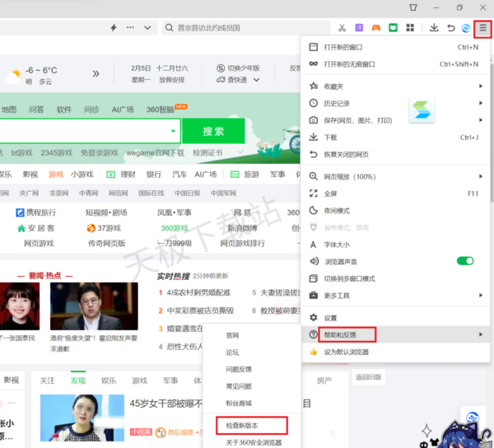Switch to the 娱乐 news tab
This screenshot has width=494, height=448.
[x=109, y=380]
